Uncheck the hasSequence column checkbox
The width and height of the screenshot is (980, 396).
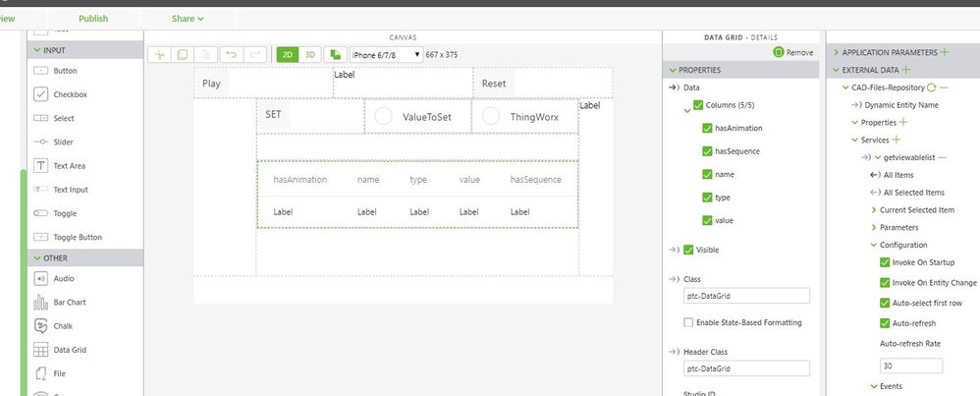707,150
